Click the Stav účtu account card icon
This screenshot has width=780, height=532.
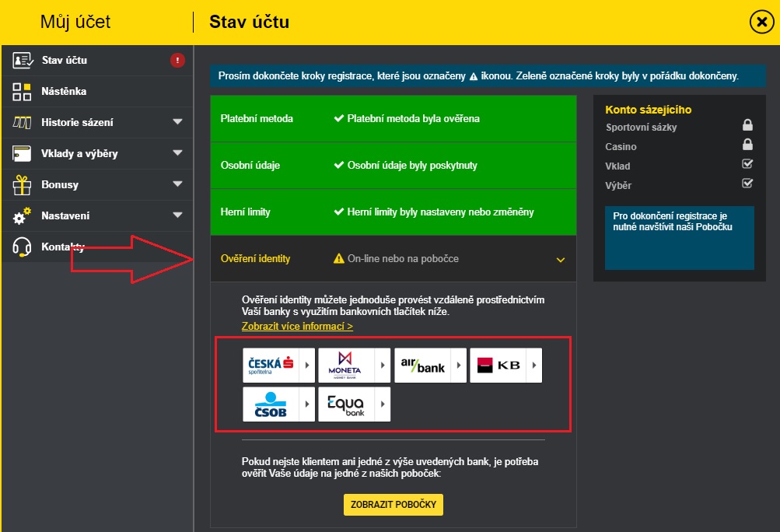23,60
